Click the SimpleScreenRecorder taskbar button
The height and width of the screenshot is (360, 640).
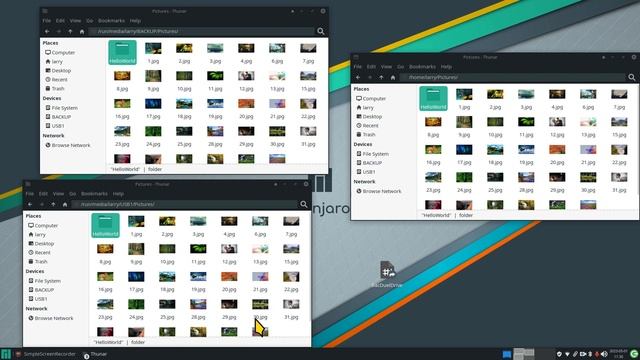click(x=45, y=354)
